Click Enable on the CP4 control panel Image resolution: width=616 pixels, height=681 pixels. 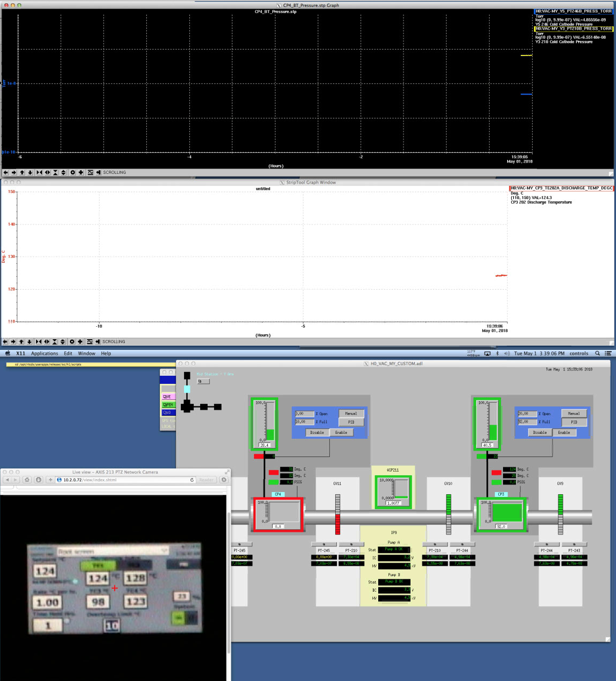click(x=341, y=432)
